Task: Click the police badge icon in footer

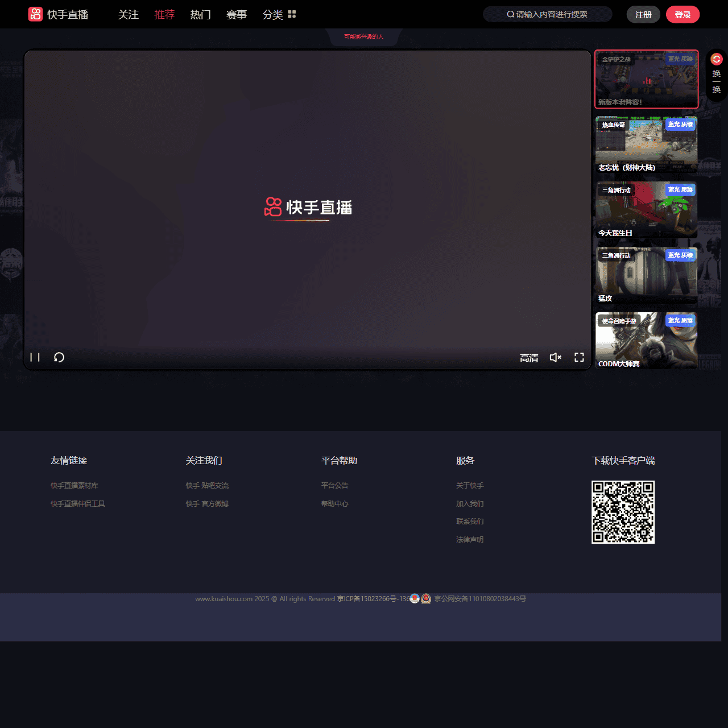Action: coord(426,599)
